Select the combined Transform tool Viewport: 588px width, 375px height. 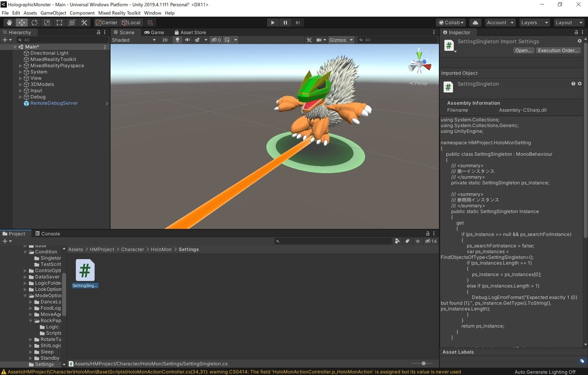coord(72,23)
